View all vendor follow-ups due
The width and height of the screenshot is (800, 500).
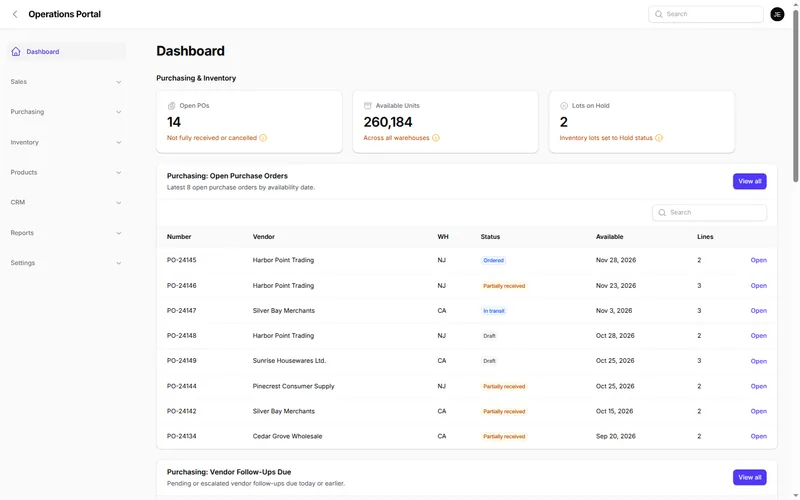point(749,477)
